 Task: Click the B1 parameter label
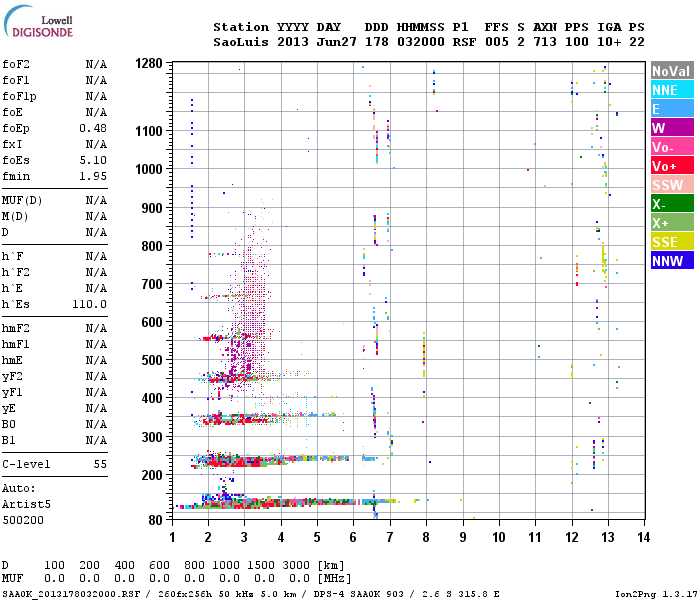(x=8, y=440)
